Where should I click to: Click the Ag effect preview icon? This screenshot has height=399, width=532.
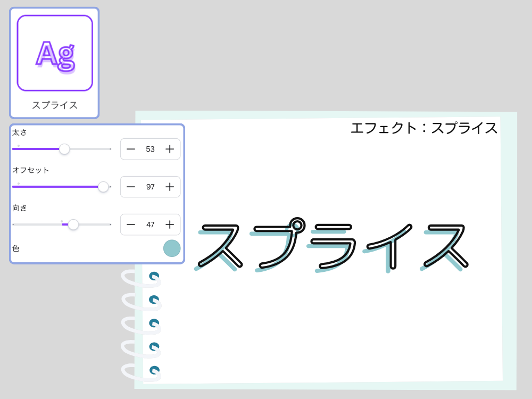(x=54, y=53)
